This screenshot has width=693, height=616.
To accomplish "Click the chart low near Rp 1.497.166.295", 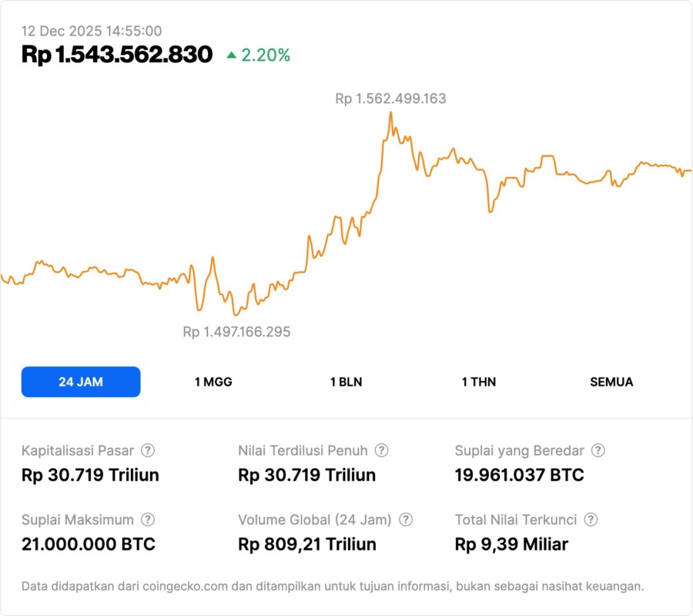I will 236,314.
